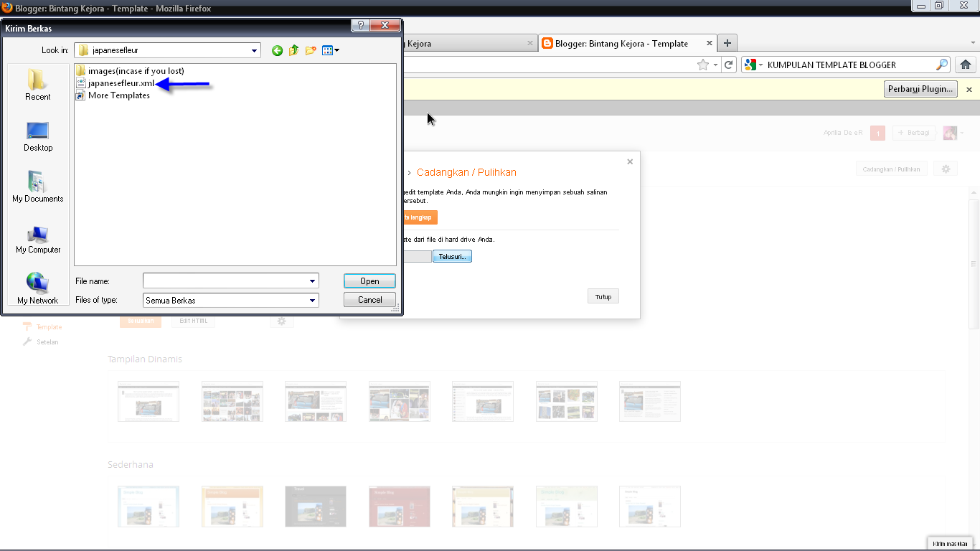Open the notification badge showing 1
This screenshot has width=980, height=551.
click(877, 133)
